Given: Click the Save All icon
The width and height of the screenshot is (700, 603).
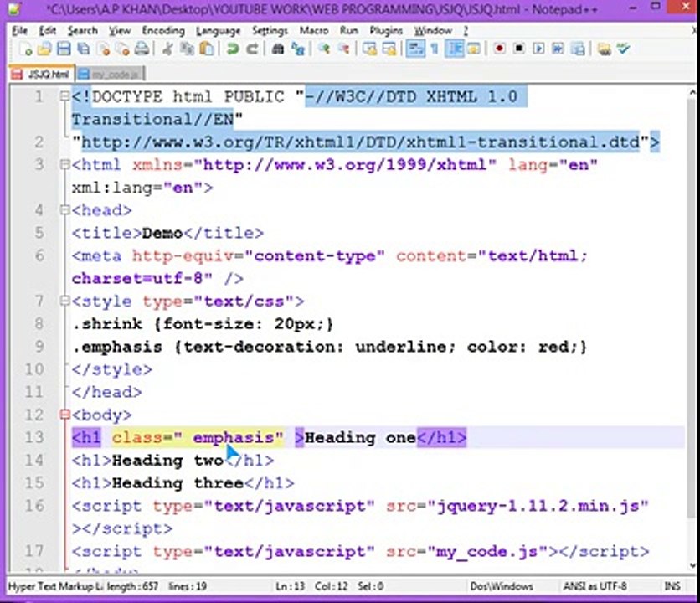Looking at the screenshot, I should (84, 49).
